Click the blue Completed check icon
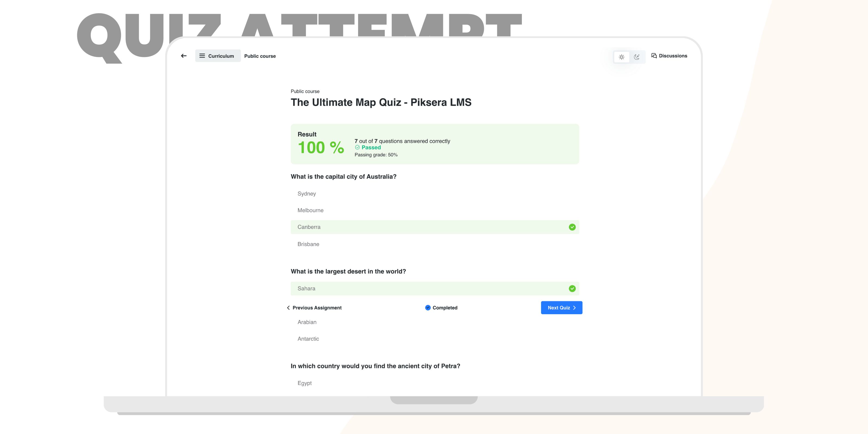Screen dimensions: 868x434 pos(428,308)
